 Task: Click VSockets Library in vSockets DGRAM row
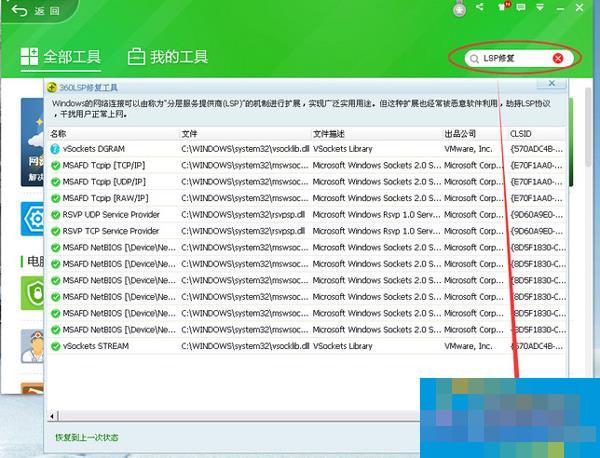tap(342, 149)
